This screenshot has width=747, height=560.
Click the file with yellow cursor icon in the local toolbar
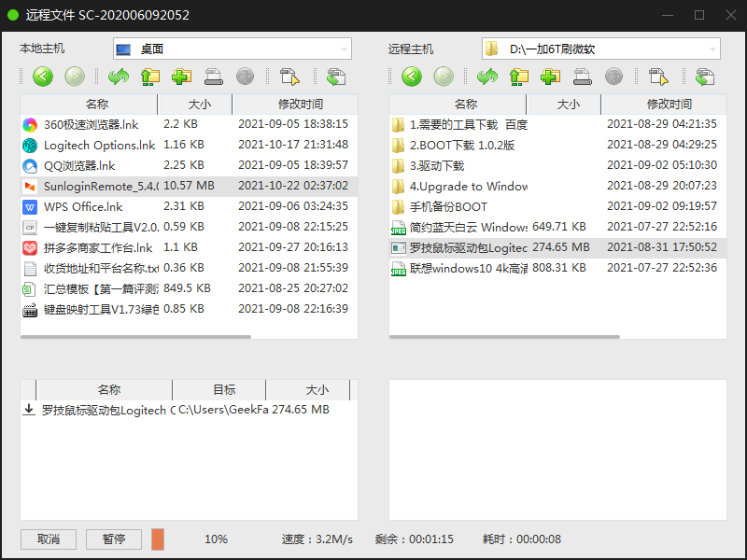pos(289,77)
